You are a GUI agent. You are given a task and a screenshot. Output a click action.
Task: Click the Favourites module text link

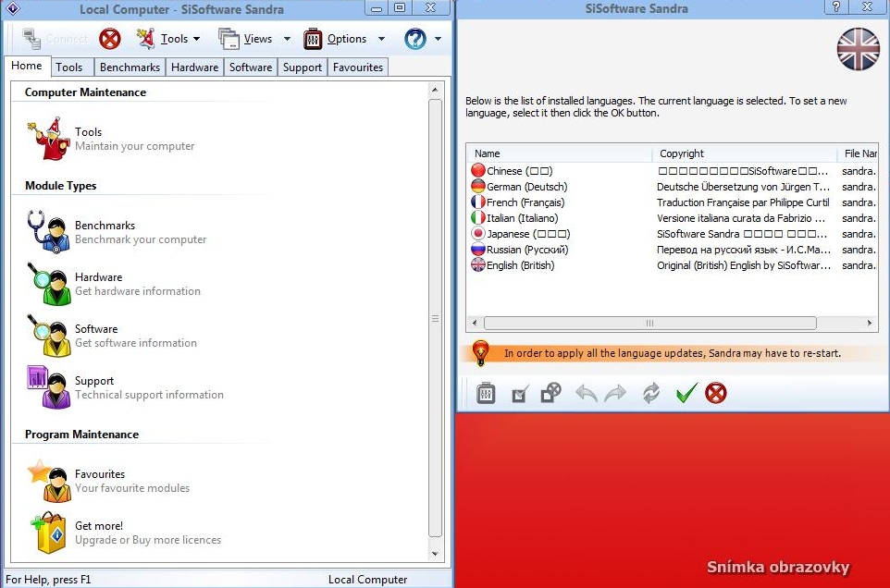100,474
